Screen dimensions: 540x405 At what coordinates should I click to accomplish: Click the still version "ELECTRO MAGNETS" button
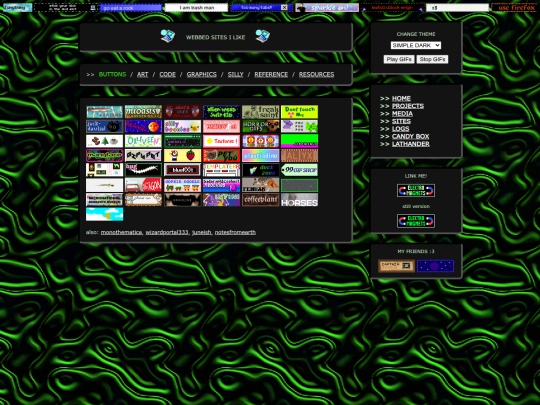coord(416,221)
